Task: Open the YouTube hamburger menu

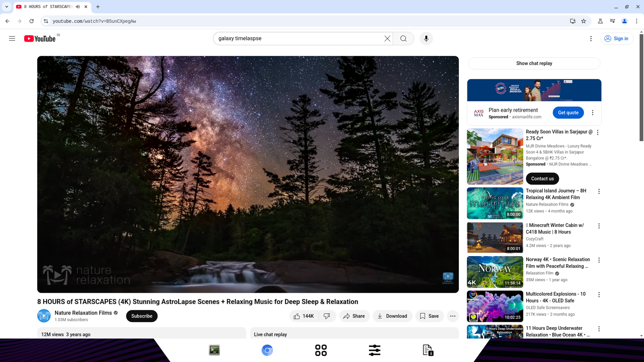Action: coord(12,38)
